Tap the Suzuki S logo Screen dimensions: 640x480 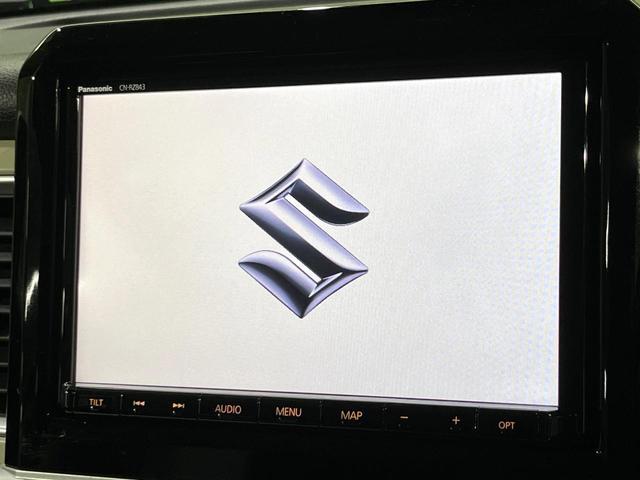point(304,237)
